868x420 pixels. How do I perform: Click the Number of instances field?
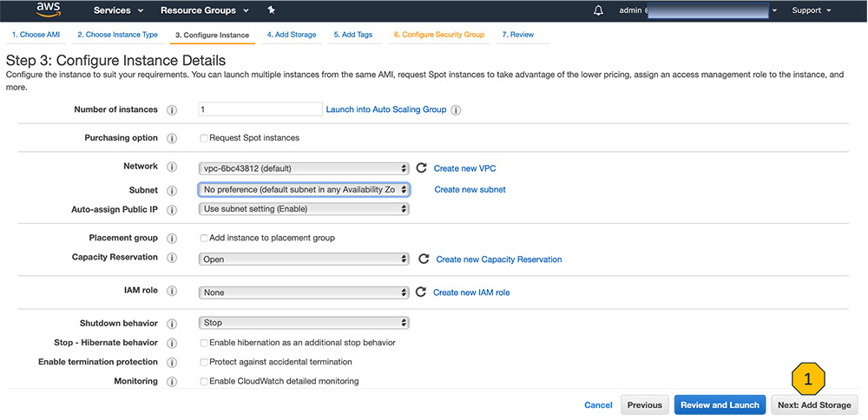point(260,109)
